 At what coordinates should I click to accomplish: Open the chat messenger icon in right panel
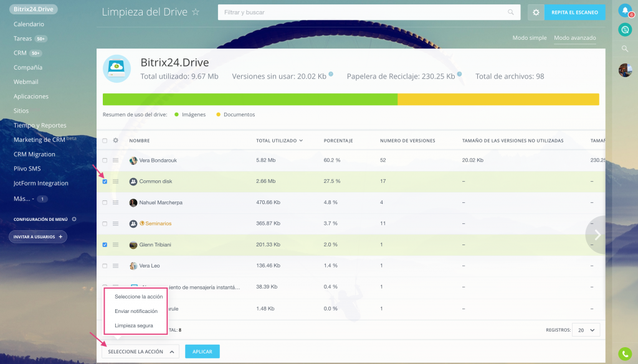click(626, 30)
